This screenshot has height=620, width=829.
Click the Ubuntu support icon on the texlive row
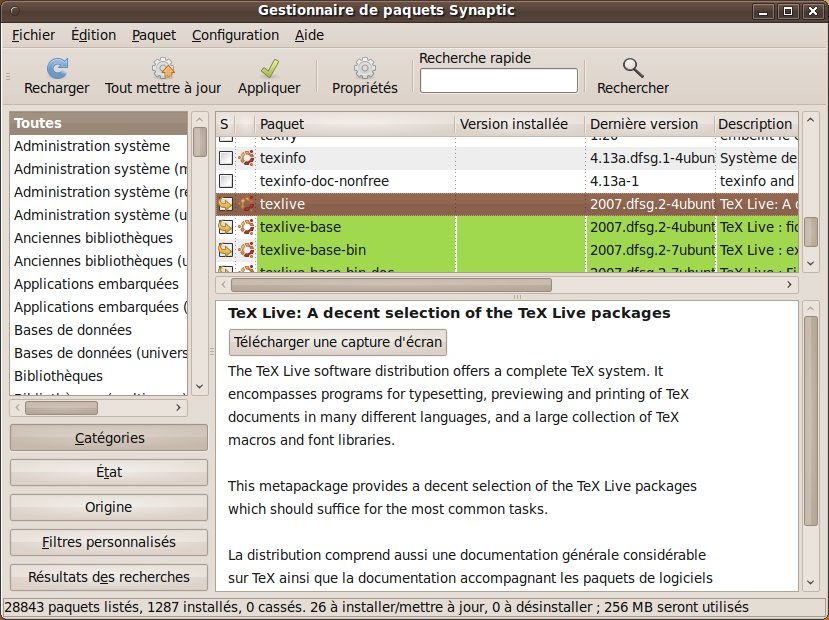246,204
